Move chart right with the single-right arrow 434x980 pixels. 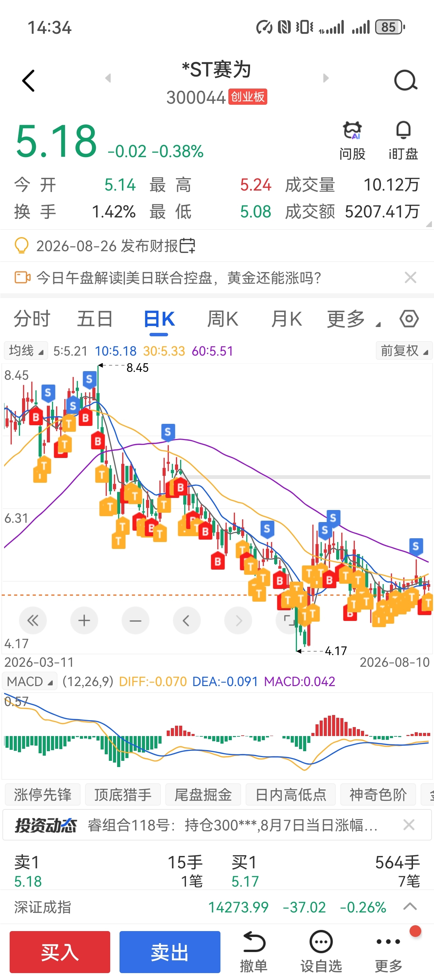pos(238,621)
